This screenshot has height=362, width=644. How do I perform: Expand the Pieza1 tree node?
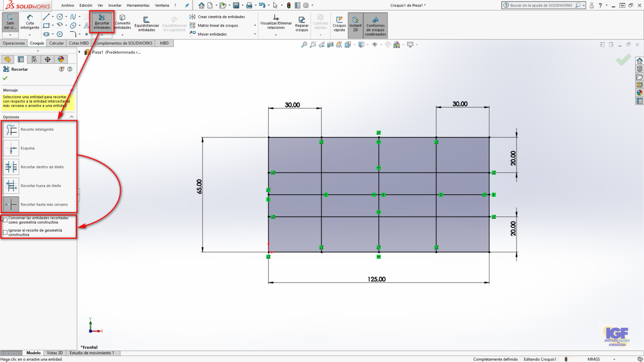(80, 52)
